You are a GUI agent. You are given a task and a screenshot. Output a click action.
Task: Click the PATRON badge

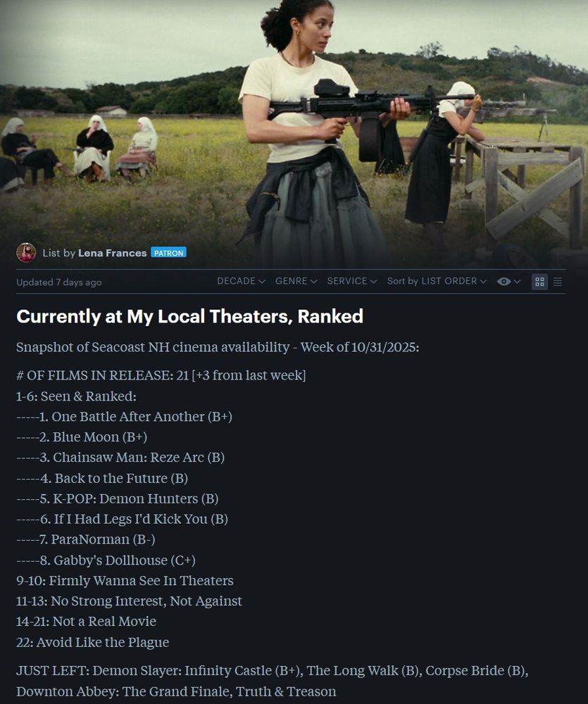(x=168, y=253)
